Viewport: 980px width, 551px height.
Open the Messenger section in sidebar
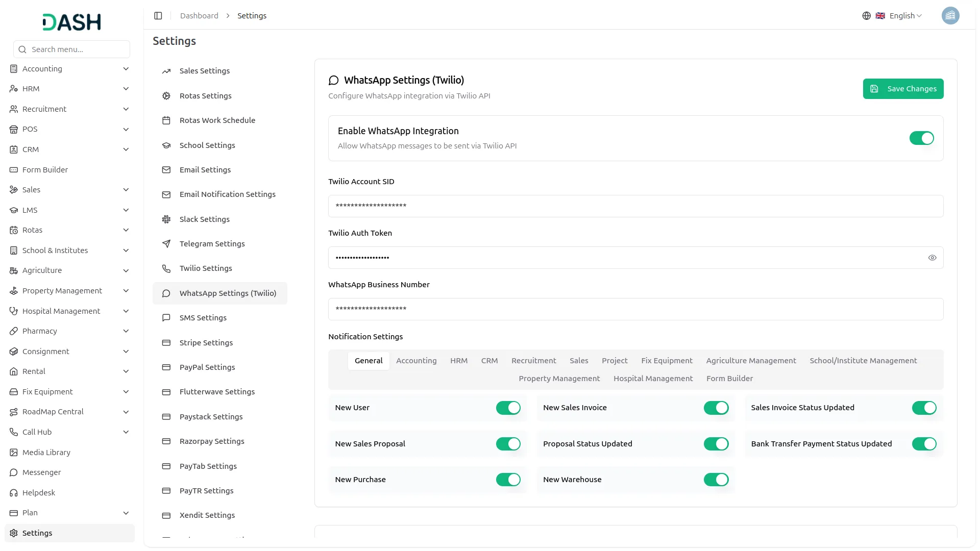41,472
